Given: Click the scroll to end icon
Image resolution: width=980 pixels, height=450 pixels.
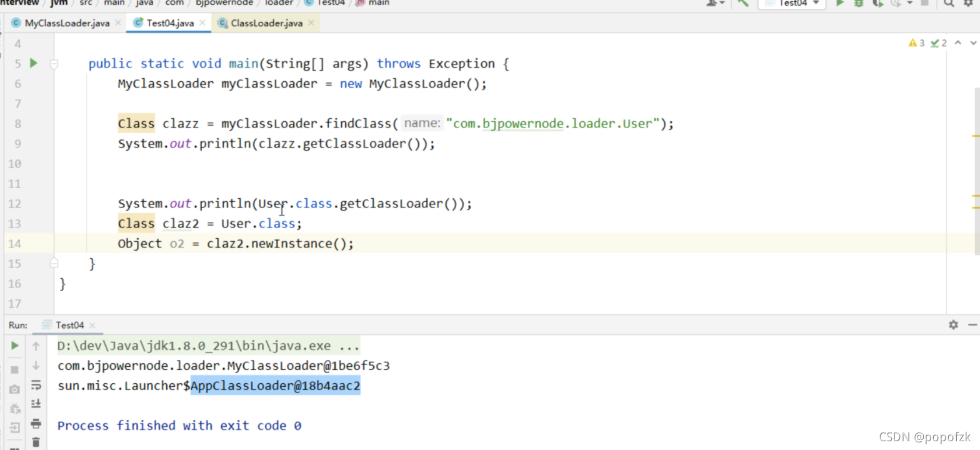Looking at the screenshot, I should [36, 404].
